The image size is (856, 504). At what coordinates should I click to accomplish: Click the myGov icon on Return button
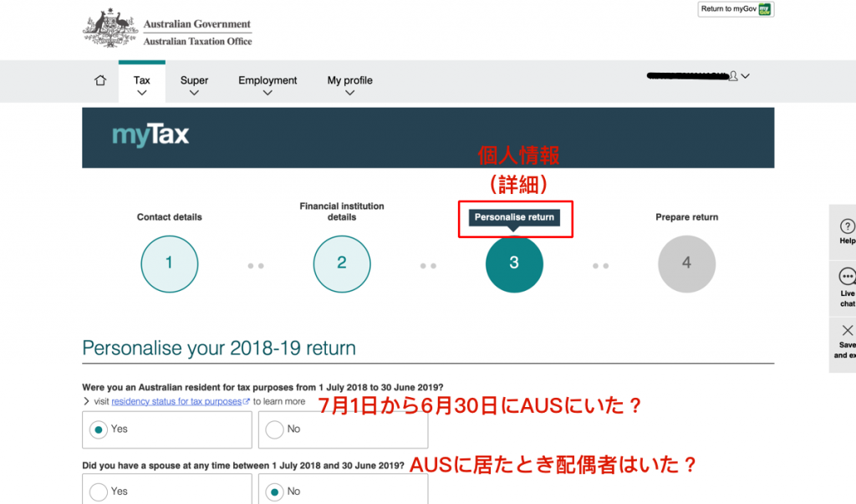764,9
